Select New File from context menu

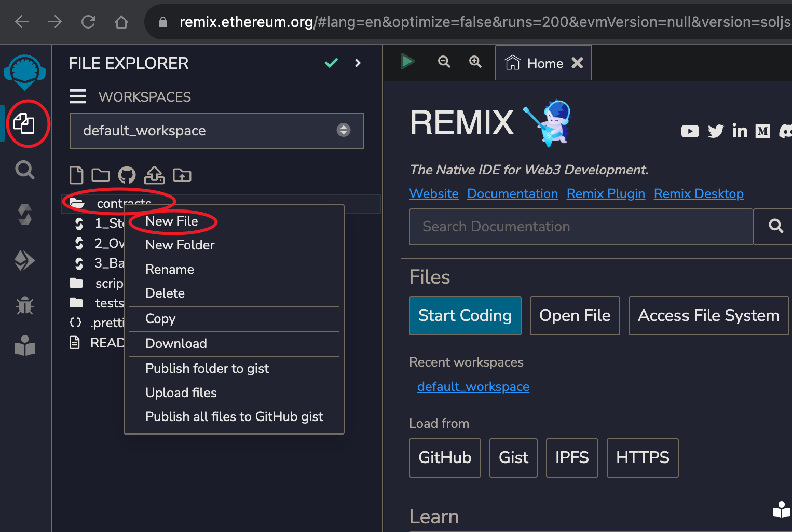[172, 221]
